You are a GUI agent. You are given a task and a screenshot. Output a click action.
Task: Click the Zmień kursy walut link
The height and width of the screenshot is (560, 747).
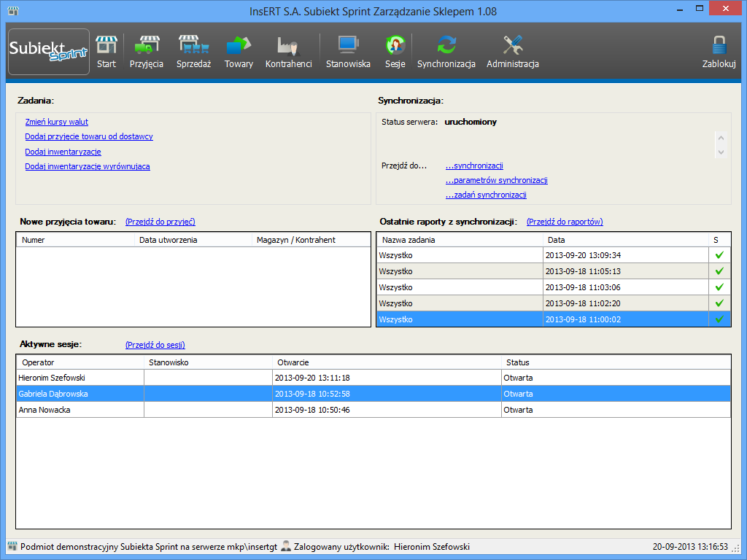tap(57, 122)
